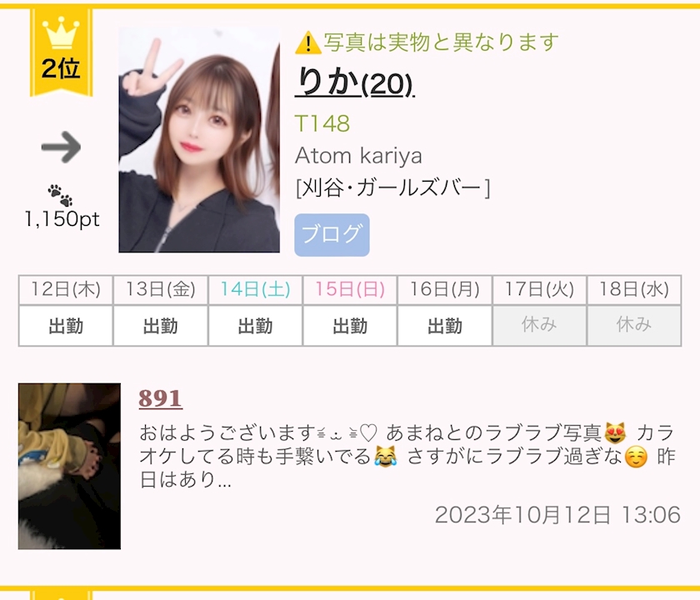This screenshot has width=700, height=600.
Task: Open the りか(20) profile name link
Action: pos(354,82)
